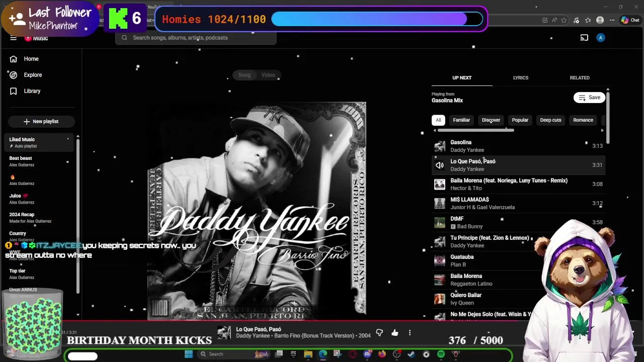Select the Popular filter chip
Viewport: 644px width, 362px height.
coord(520,120)
